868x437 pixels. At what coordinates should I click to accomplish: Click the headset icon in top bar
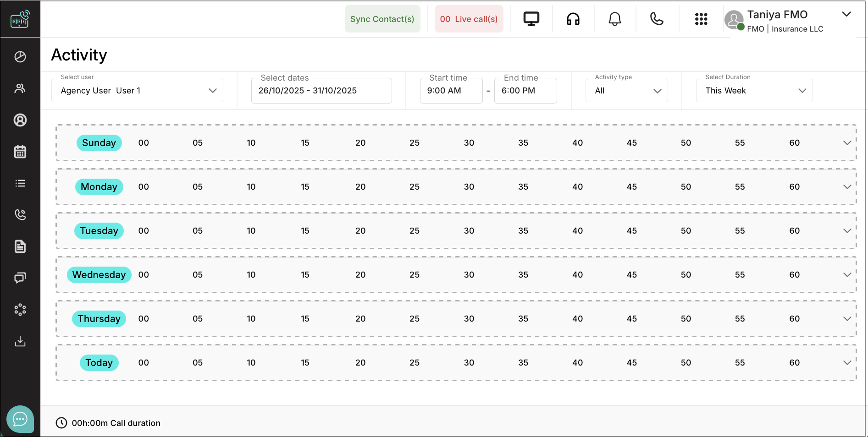point(573,19)
